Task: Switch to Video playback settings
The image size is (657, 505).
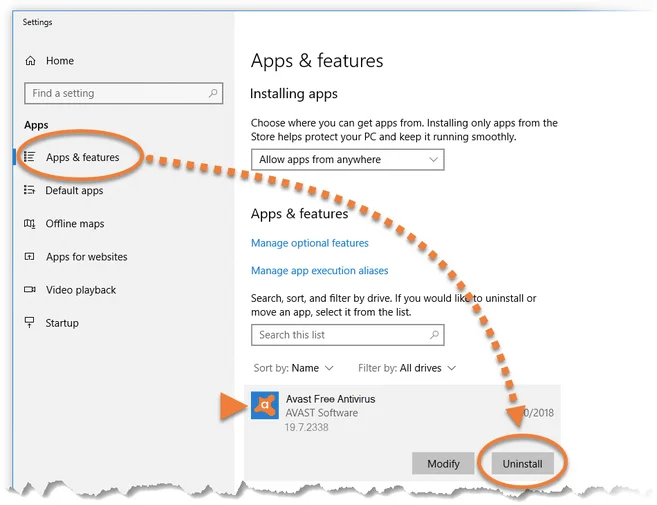Action: coord(81,290)
